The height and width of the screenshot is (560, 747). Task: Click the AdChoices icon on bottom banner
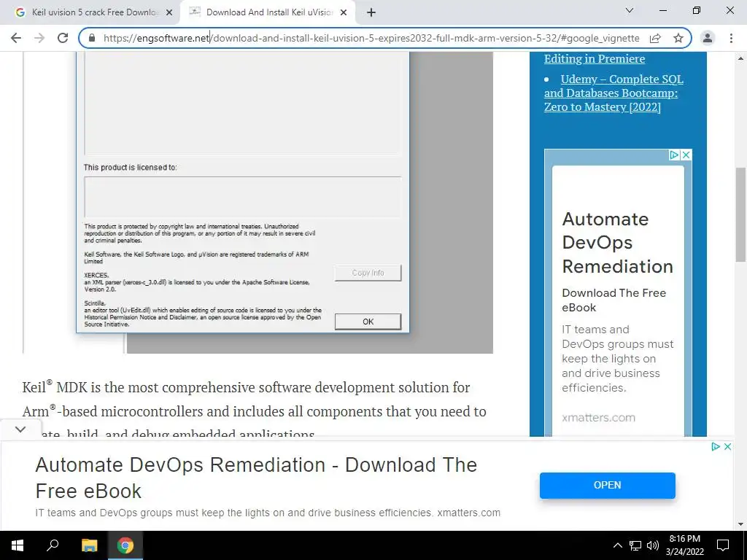716,447
